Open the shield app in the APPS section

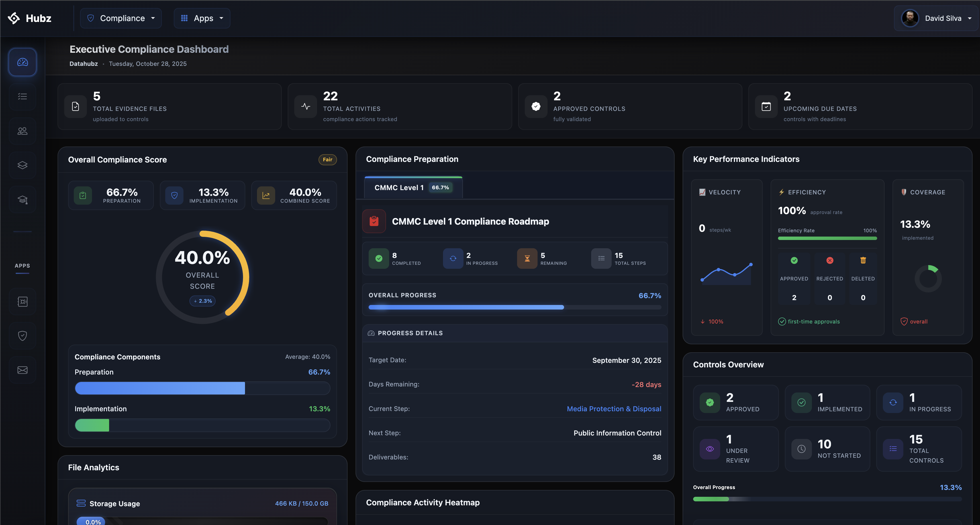pyautogui.click(x=22, y=335)
